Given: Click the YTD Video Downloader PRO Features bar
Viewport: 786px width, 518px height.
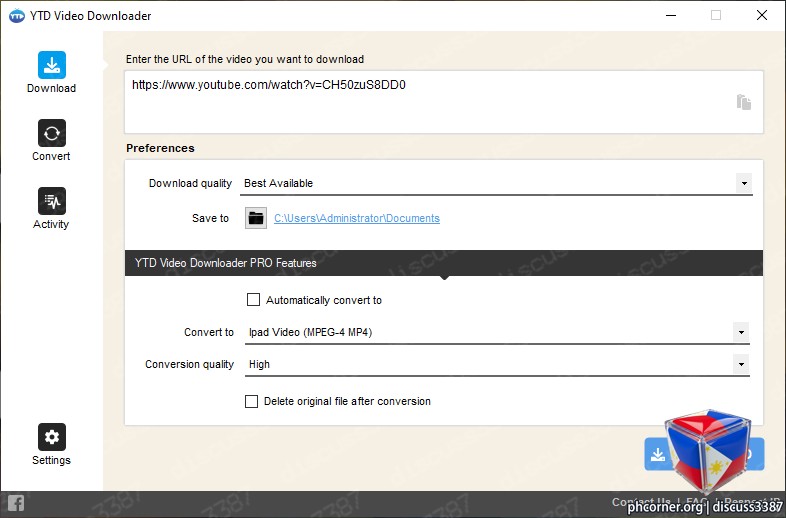Looking at the screenshot, I should 444,263.
